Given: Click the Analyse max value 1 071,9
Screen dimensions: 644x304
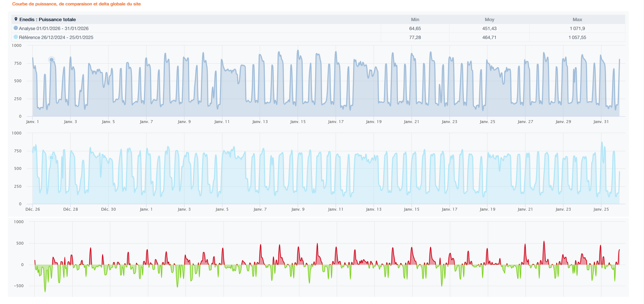Looking at the screenshot, I should [x=577, y=29].
